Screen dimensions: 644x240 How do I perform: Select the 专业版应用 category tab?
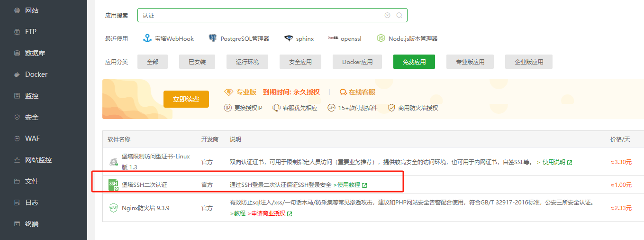[x=470, y=62]
